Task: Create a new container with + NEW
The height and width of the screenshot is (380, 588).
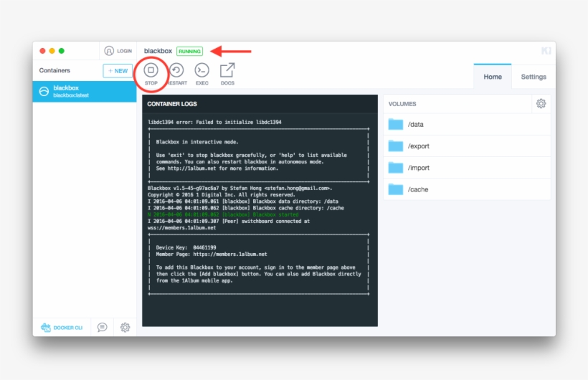Action: [118, 70]
